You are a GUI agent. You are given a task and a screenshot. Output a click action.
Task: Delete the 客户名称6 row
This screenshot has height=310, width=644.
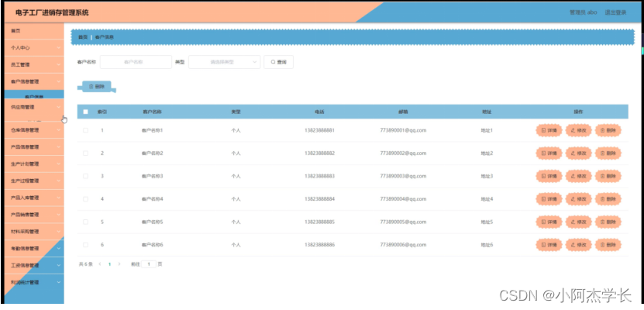(x=608, y=245)
